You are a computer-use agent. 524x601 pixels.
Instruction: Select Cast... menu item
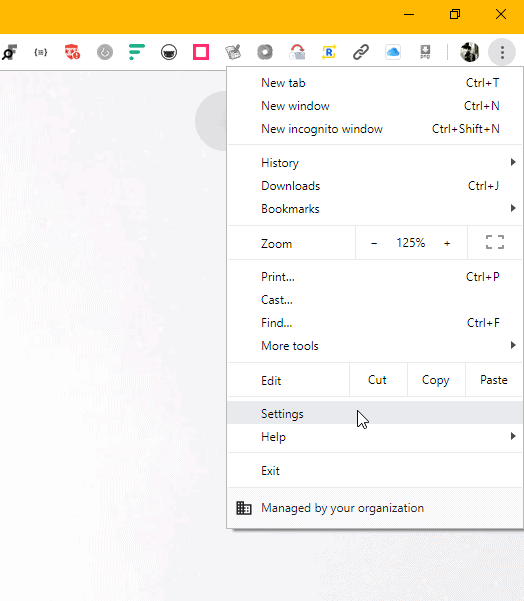point(375,300)
